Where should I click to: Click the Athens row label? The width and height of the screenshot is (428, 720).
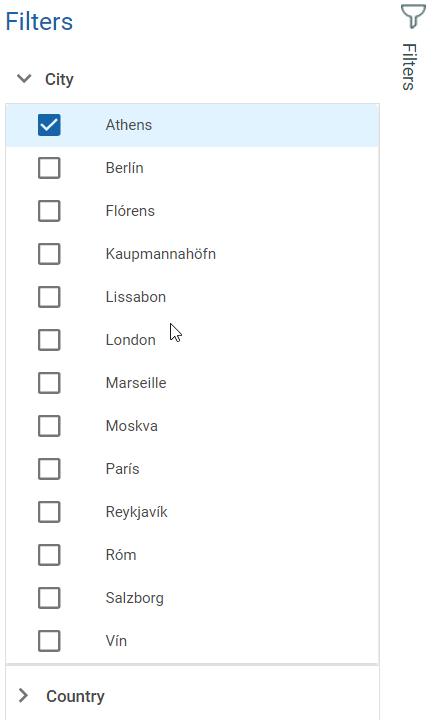tap(129, 125)
